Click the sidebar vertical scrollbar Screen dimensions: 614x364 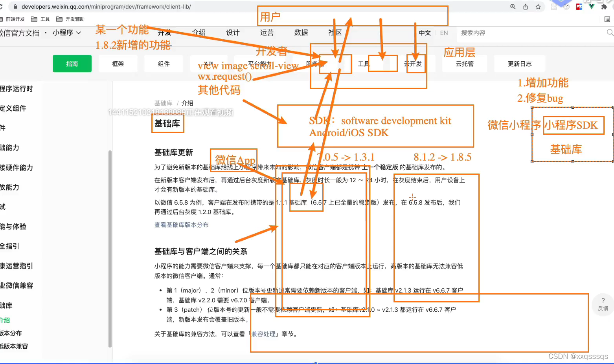[110, 249]
